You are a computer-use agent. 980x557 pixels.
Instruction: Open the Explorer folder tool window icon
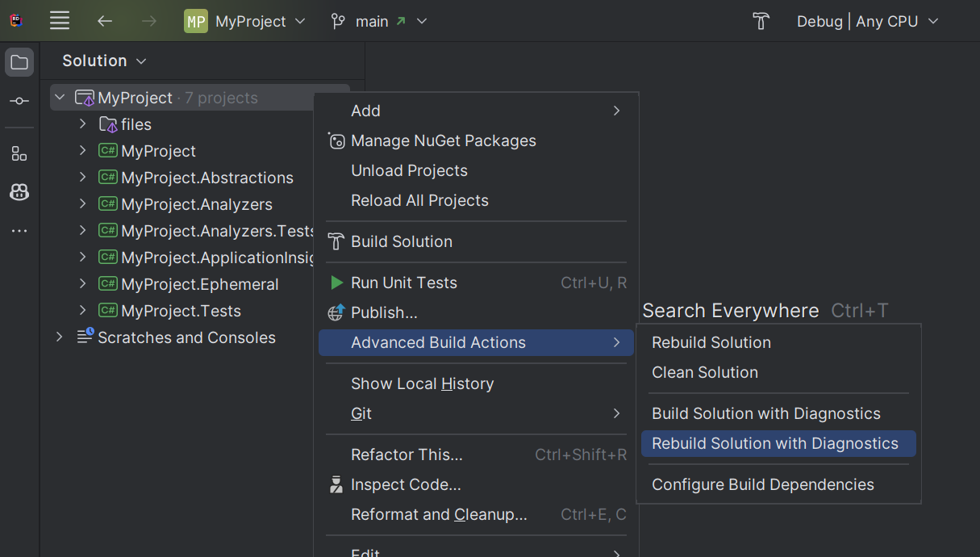[x=19, y=62]
